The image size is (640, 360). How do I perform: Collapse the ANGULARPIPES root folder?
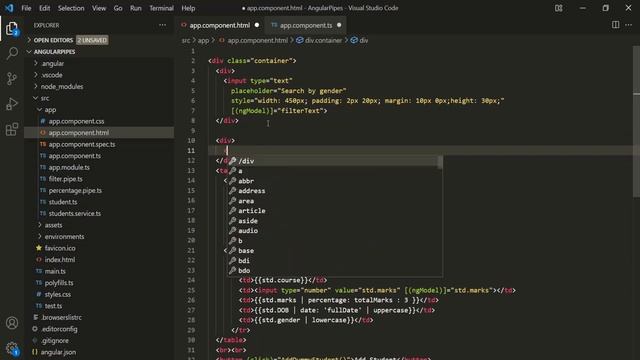pos(54,52)
